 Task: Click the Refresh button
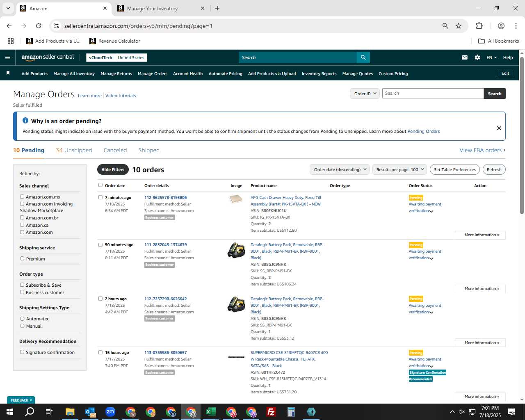[x=494, y=169]
